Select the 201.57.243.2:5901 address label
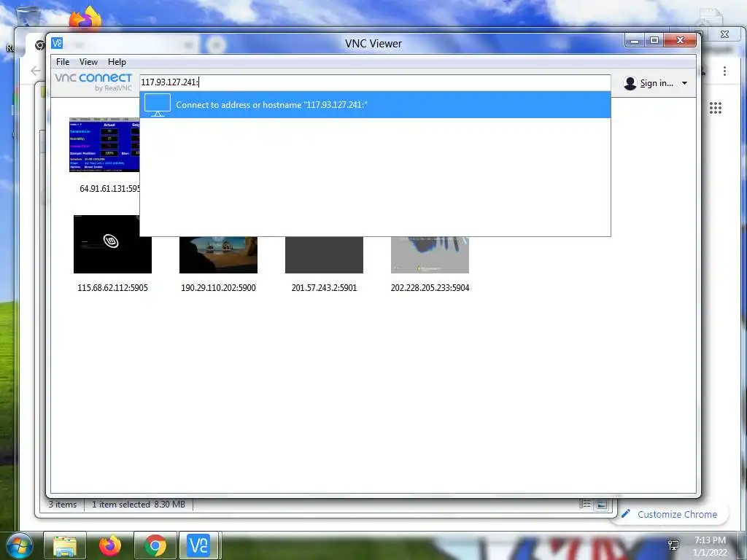Screen dimensions: 747x560 [324, 287]
